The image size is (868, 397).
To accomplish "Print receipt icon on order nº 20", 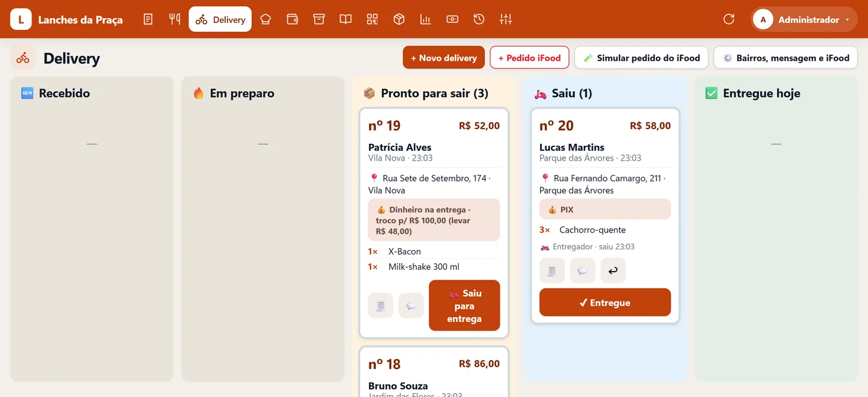I will [552, 270].
